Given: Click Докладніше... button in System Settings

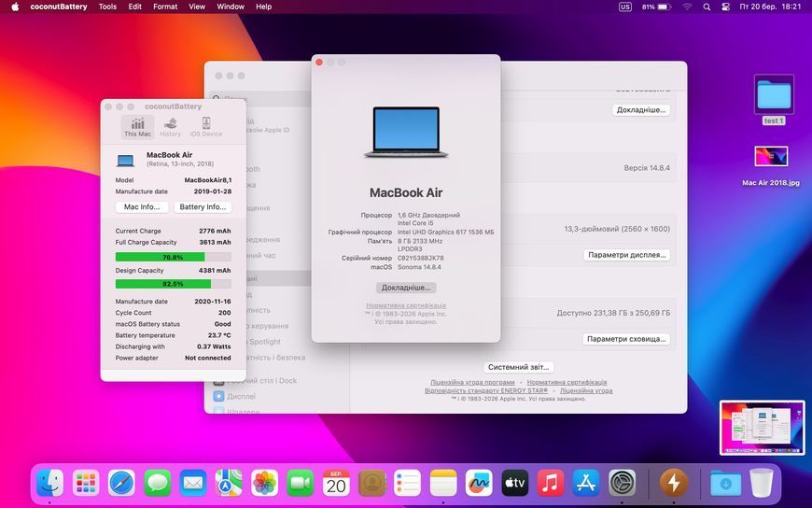Looking at the screenshot, I should pos(641,110).
